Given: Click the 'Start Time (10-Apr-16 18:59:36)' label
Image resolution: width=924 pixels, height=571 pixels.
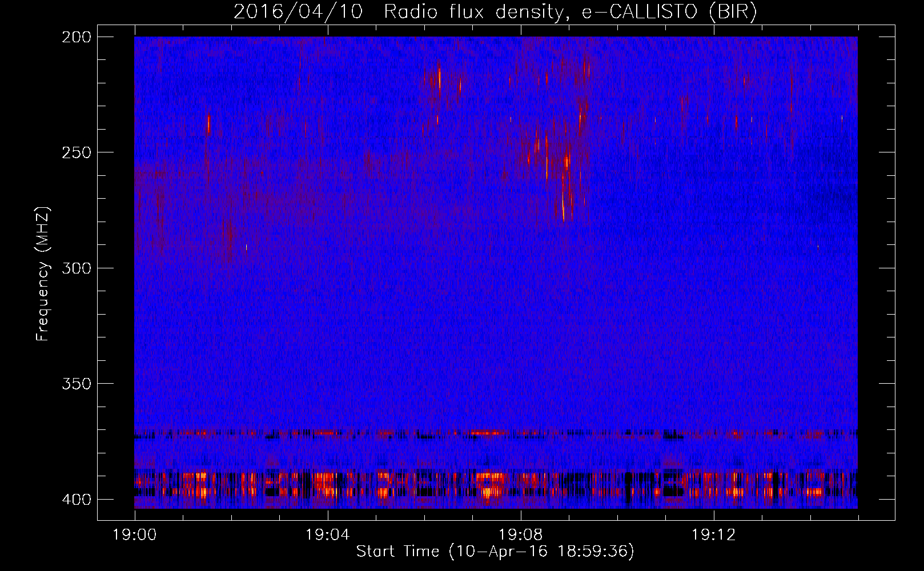Looking at the screenshot, I should [495, 552].
